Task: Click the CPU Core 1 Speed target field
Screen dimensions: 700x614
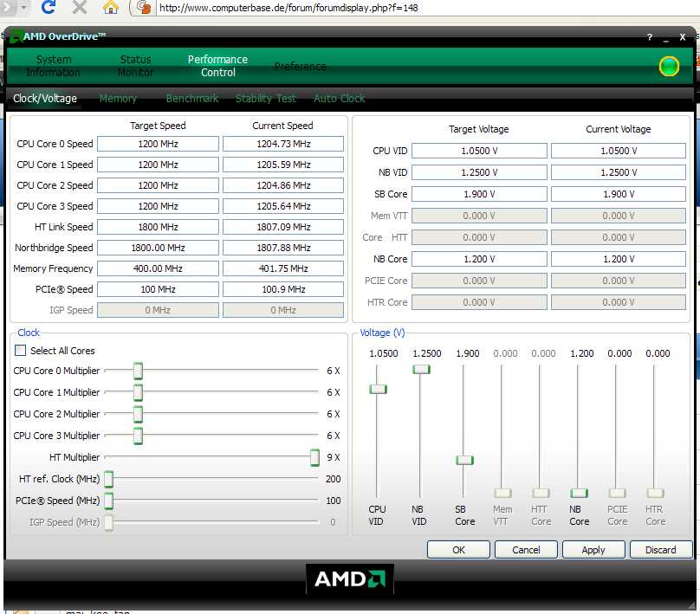Action: point(158,165)
